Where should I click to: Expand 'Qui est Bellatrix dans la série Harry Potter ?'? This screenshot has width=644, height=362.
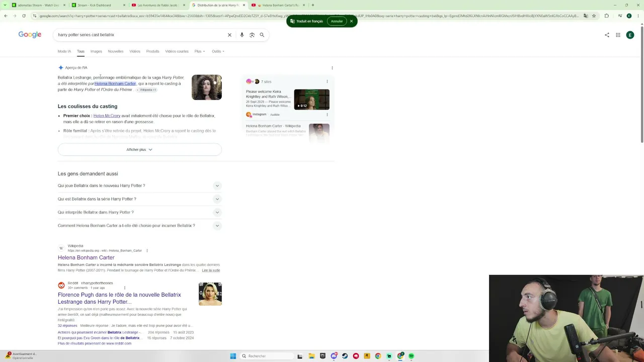(x=139, y=199)
